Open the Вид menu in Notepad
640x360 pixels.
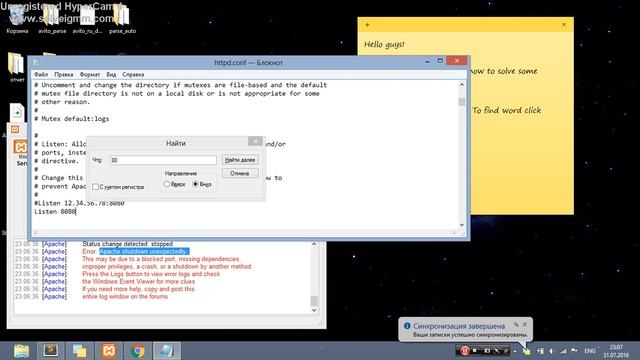(x=111, y=75)
